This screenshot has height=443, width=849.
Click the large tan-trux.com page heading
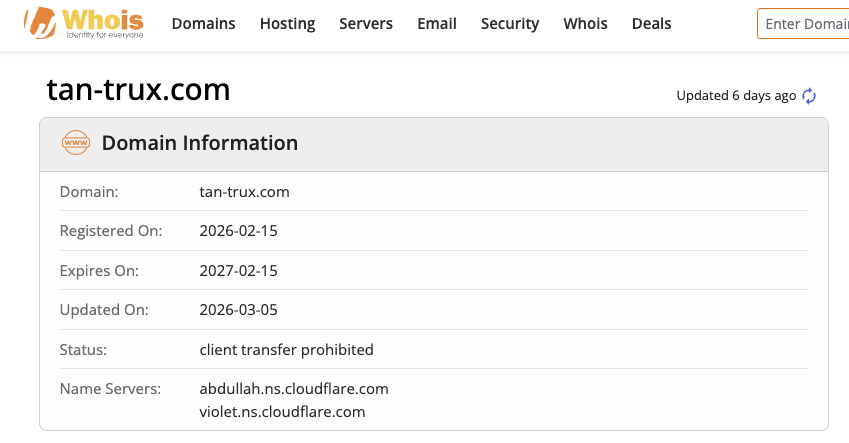pyautogui.click(x=138, y=90)
